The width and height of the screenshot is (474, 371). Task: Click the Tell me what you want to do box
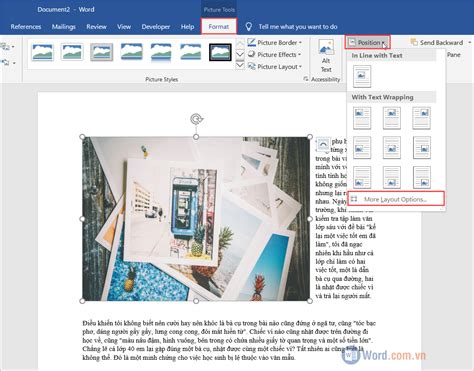coord(298,27)
